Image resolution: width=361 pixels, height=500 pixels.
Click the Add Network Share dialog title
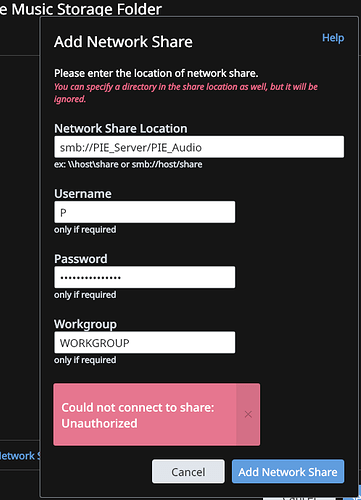click(123, 42)
